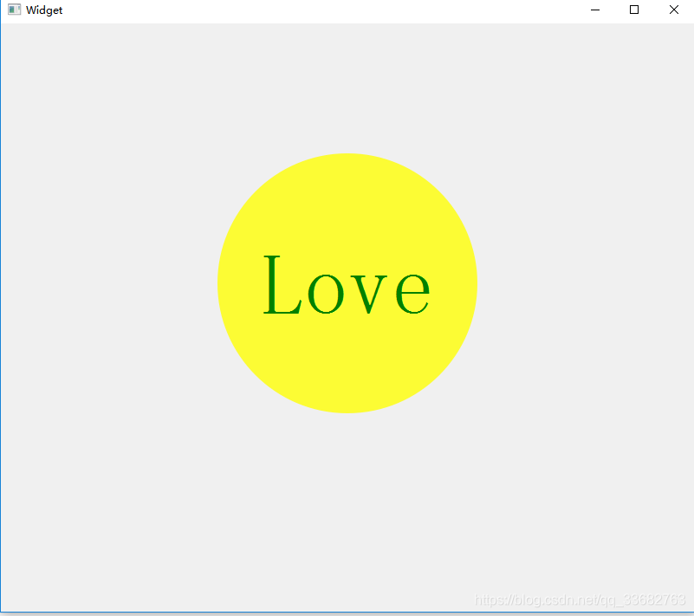Minimize the Widget window
The width and height of the screenshot is (694, 616).
(595, 10)
